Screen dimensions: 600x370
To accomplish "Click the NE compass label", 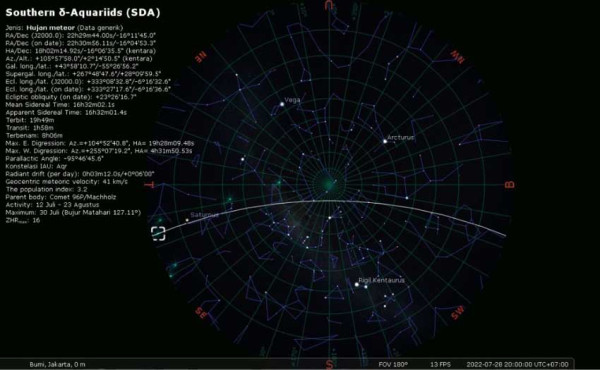I will tap(201, 57).
